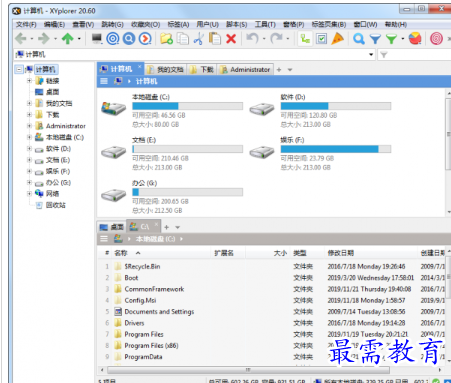The height and width of the screenshot is (383, 451).
Task: Select 网络 in the folder tree
Action: point(52,194)
